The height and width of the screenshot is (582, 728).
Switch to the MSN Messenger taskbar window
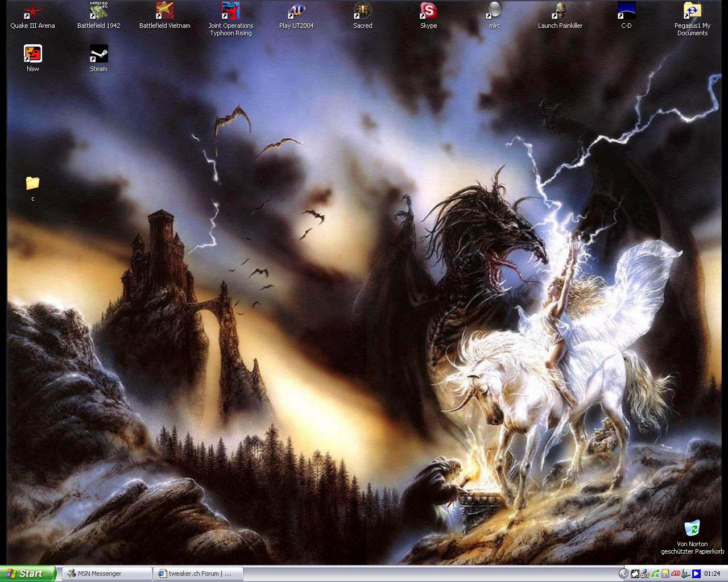106,573
